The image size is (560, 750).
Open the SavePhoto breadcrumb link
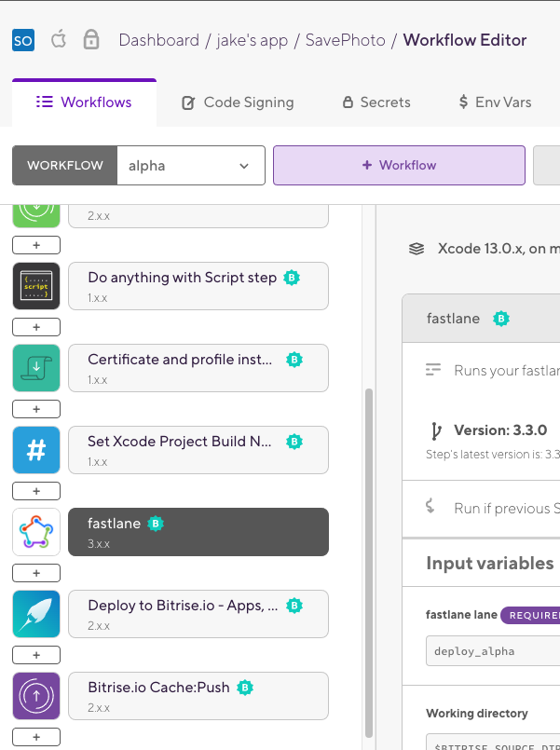pyautogui.click(x=346, y=40)
